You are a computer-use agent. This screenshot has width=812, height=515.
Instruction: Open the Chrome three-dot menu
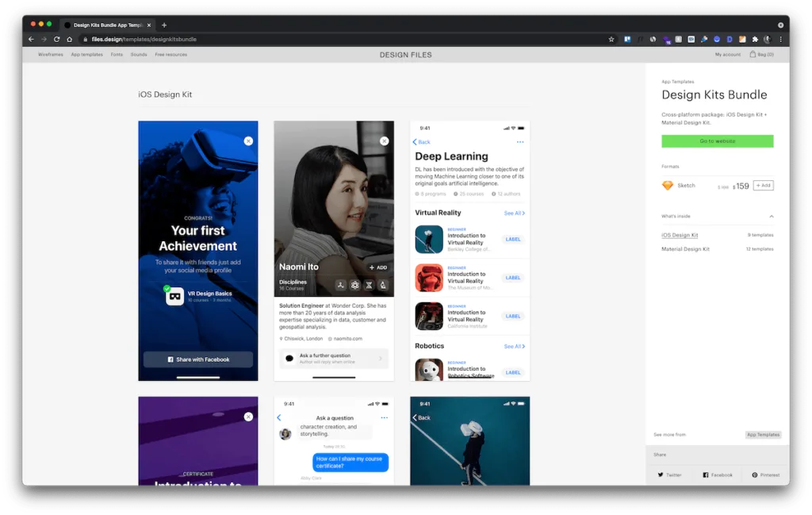[780, 40]
